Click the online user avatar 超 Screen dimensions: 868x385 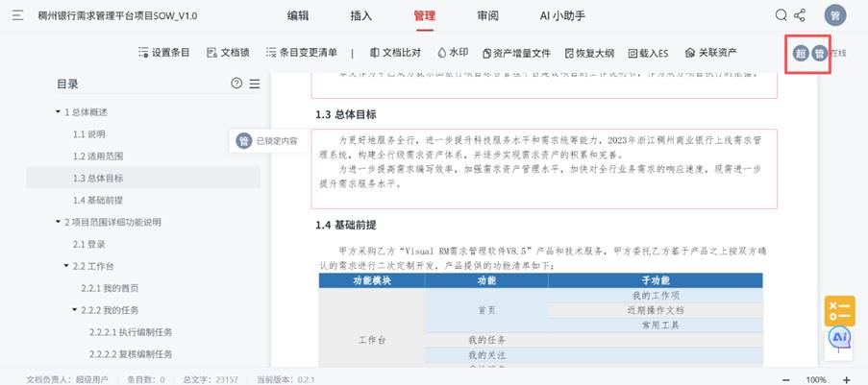tap(801, 54)
